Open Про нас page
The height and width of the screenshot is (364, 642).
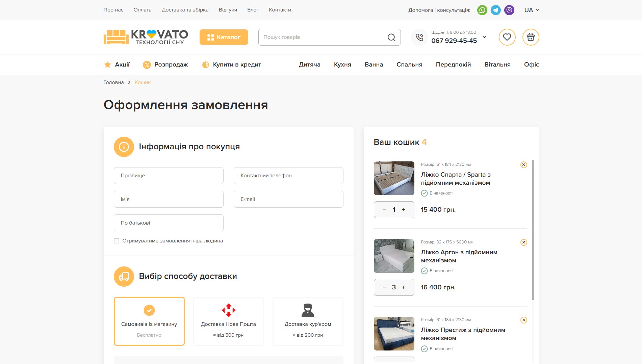coord(113,10)
